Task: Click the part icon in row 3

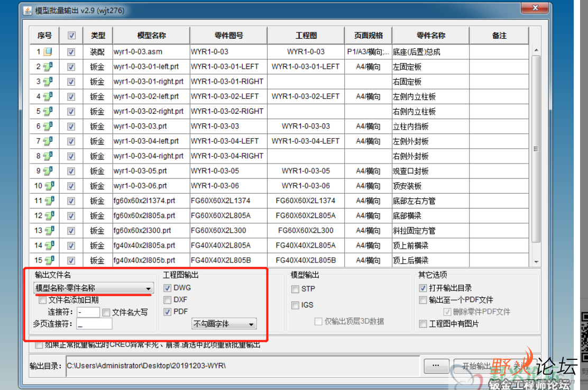Action: point(48,81)
